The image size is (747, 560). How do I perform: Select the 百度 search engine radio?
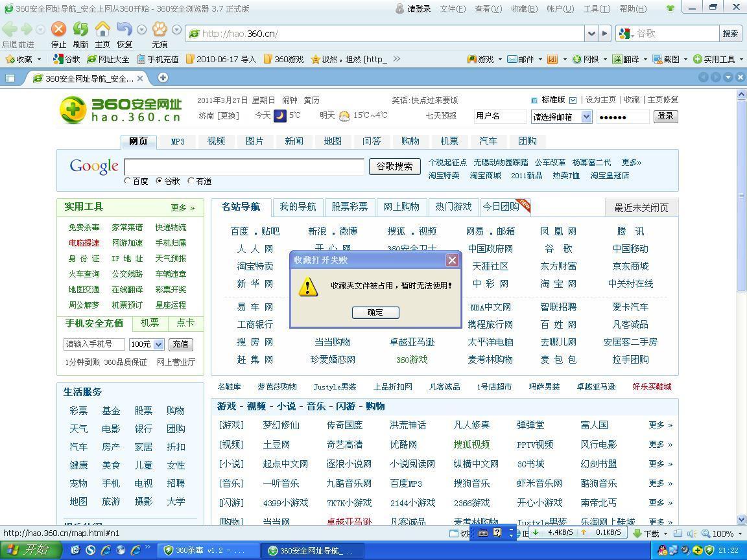tap(127, 181)
